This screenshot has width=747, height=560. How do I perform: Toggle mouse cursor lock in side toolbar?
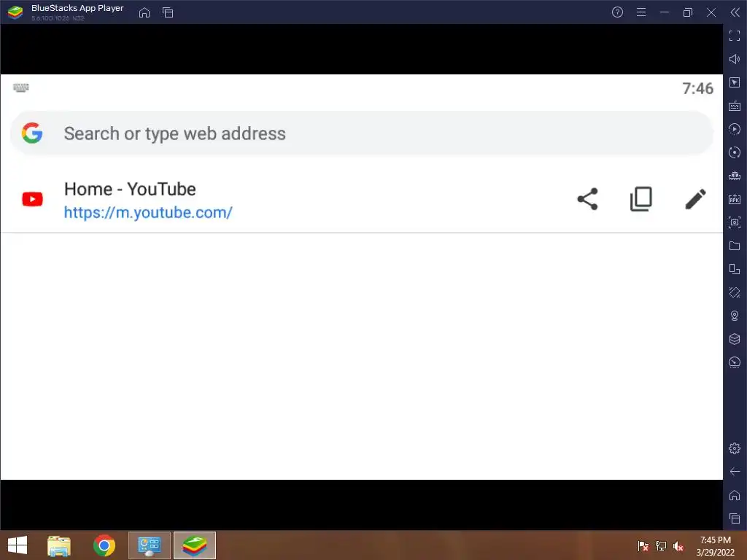(x=735, y=82)
